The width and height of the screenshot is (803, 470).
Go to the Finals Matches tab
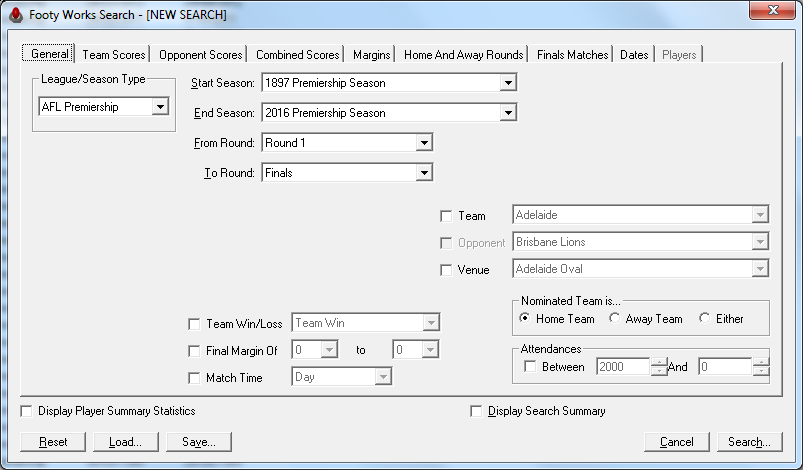(573, 55)
